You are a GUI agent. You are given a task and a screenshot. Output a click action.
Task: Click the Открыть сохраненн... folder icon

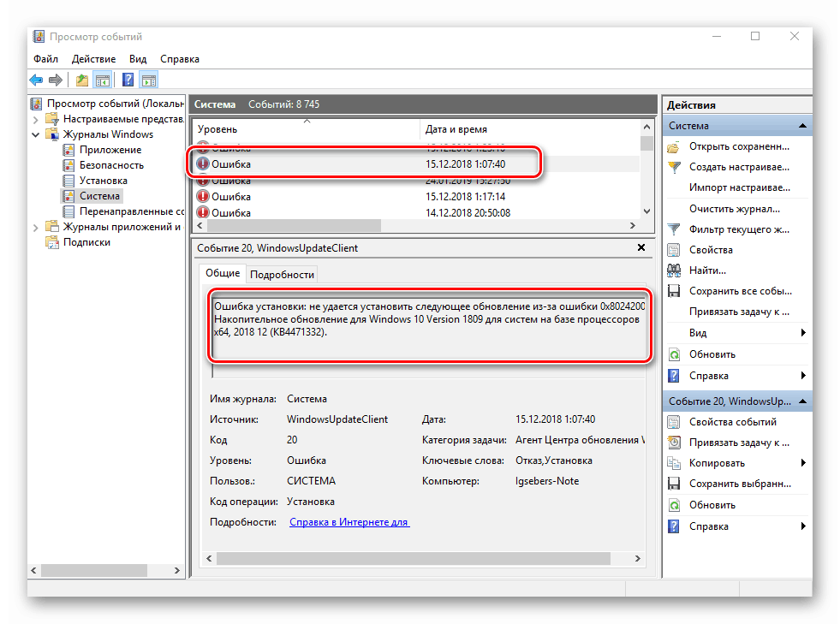pos(674,146)
